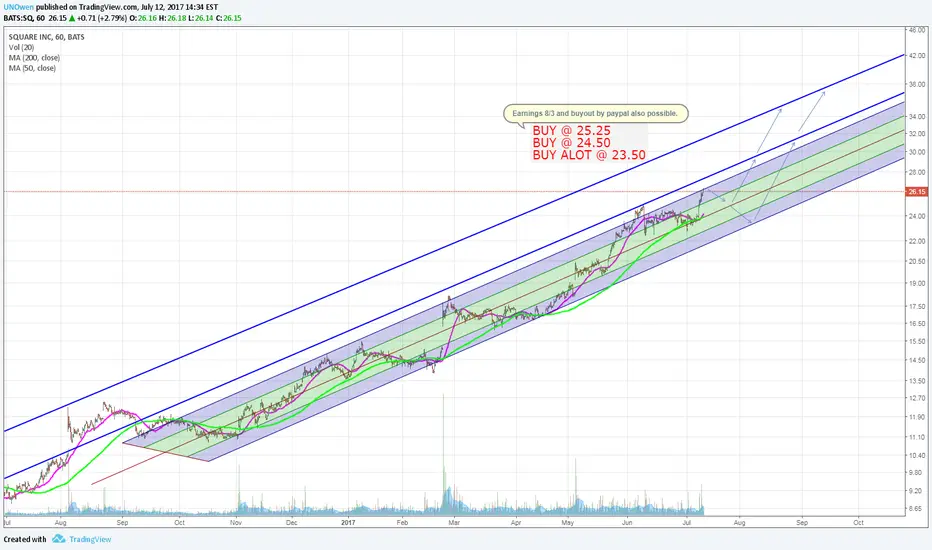Select the 'MA (50, close)' indicator label
This screenshot has height=550, width=932.
tap(32, 68)
